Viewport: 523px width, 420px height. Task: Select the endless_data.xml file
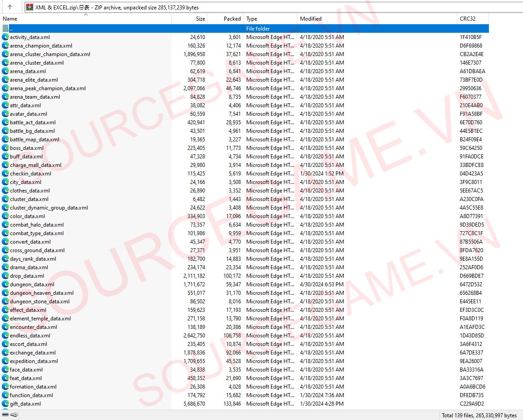30,336
